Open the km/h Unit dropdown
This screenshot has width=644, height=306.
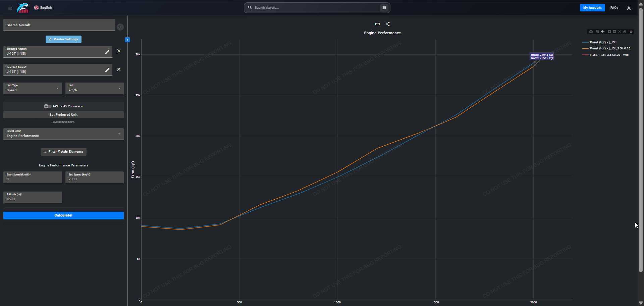click(94, 88)
